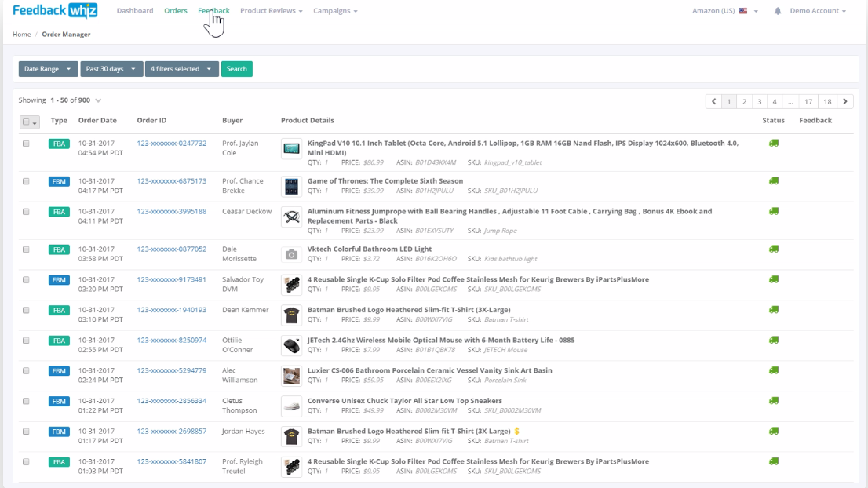Go to the Dashboard tab
Screen dimensions: 868x488
tap(135, 10)
